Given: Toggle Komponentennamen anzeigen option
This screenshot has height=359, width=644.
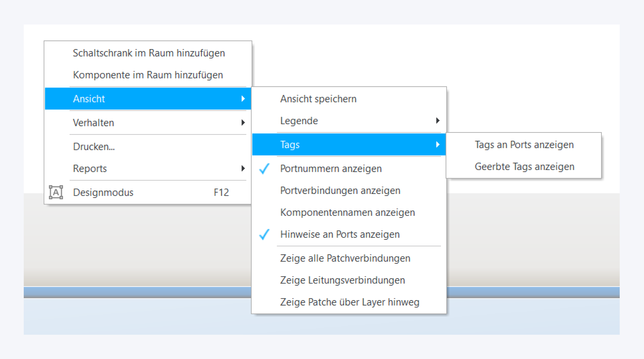Looking at the screenshot, I should [347, 212].
